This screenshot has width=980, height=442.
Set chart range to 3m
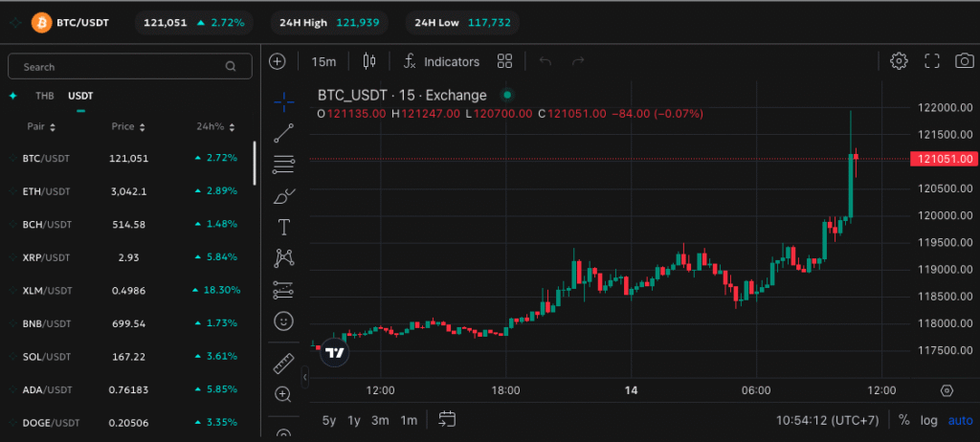[380, 420]
